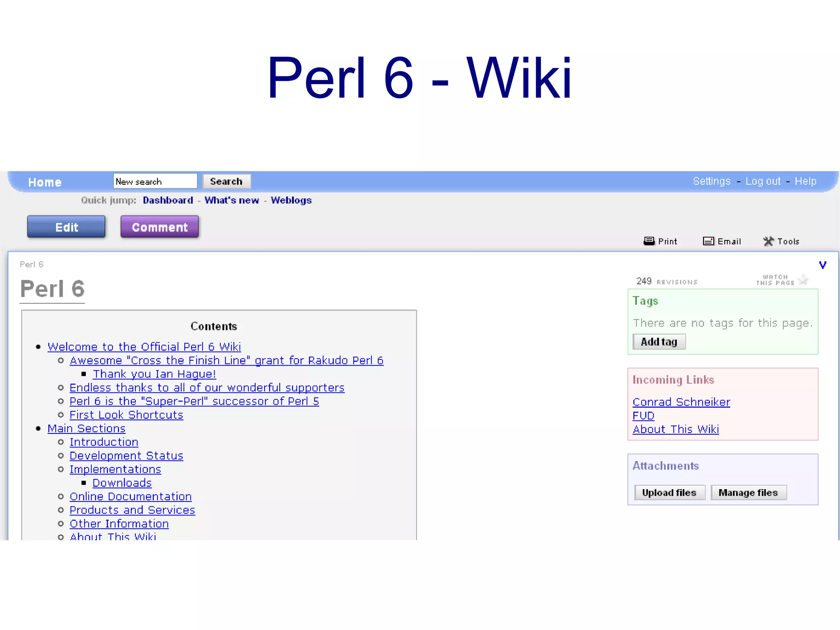Click the Log out link
Image resolution: width=840 pixels, height=630 pixels.
(x=763, y=181)
